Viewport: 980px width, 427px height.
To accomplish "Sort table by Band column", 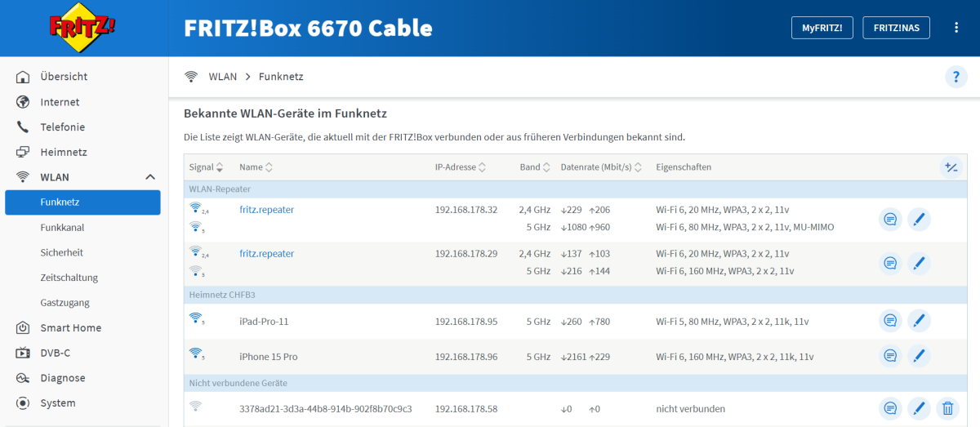I will pos(535,167).
